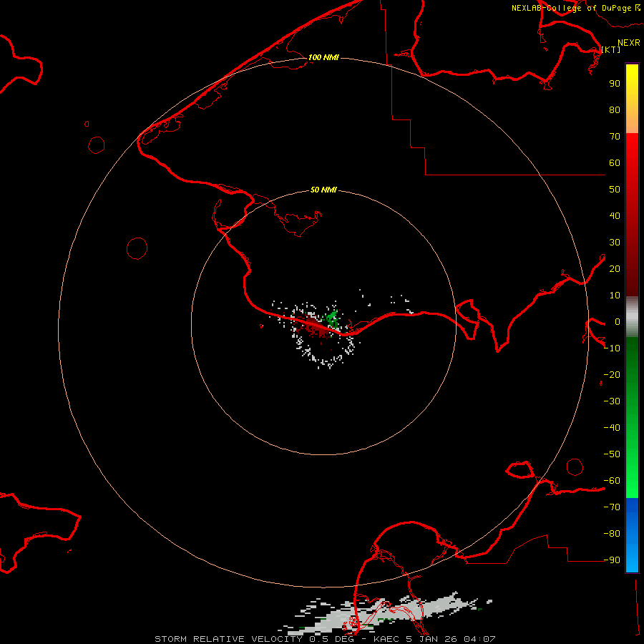The height and width of the screenshot is (644, 644).
Task: Pick the blue bottom segment of color bar
Action: [632, 535]
